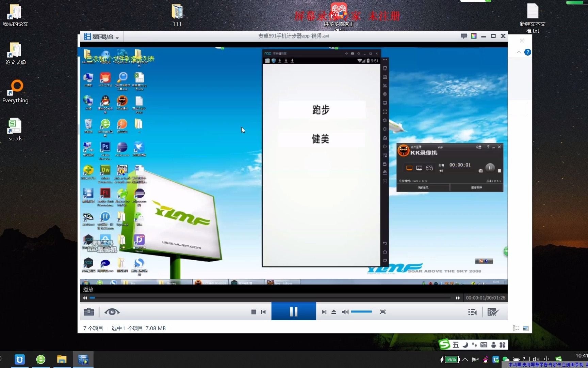This screenshot has height=368, width=588.
Task: Adjust the blue volume slider
Action: pos(361,312)
